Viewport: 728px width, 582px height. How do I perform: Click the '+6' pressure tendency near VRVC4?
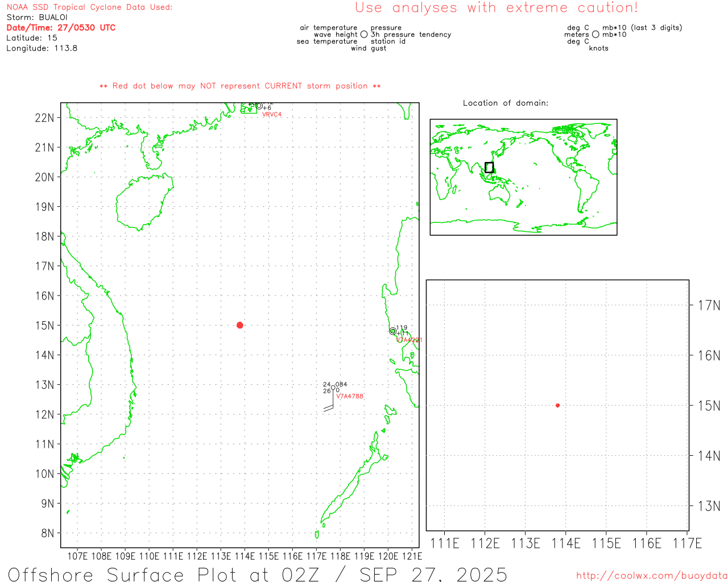(x=267, y=108)
